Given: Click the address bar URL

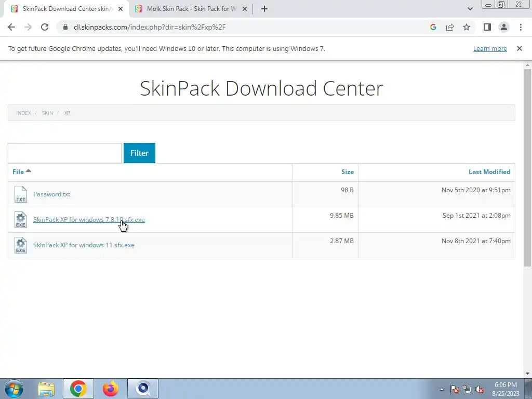Looking at the screenshot, I should [150, 27].
